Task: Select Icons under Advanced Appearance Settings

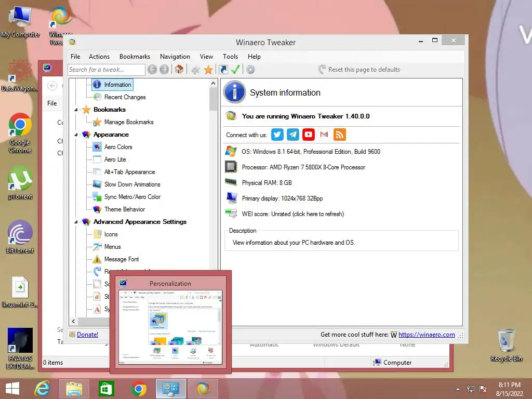Action: [x=111, y=234]
